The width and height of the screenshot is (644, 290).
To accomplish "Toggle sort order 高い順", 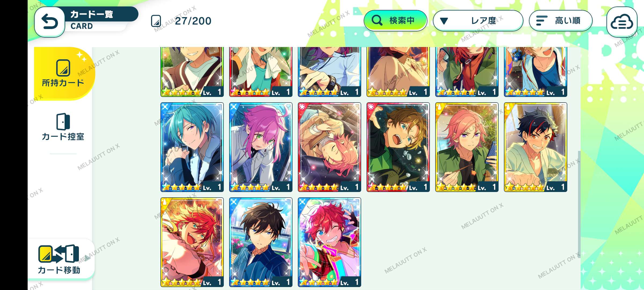I will pyautogui.click(x=561, y=21).
